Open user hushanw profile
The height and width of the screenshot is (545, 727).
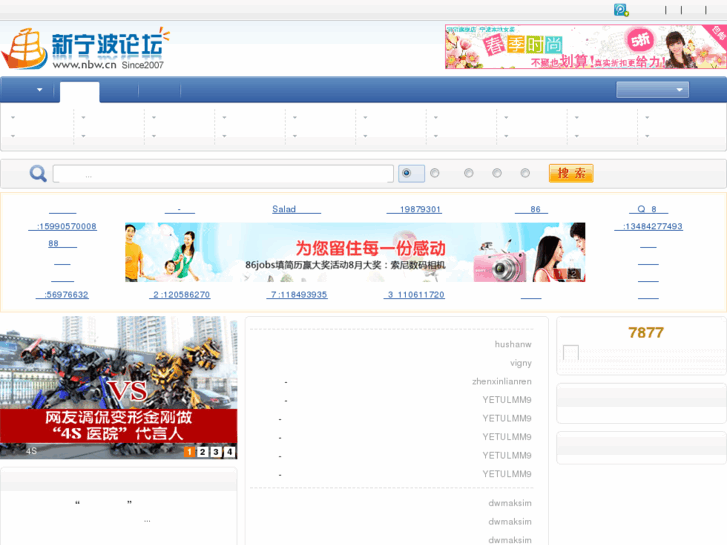point(513,344)
